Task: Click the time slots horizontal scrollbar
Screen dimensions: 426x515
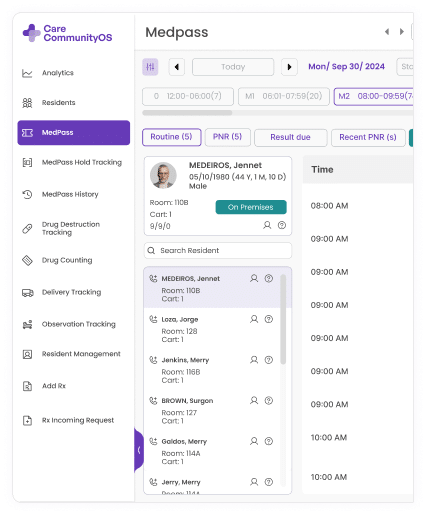Action: [187, 113]
